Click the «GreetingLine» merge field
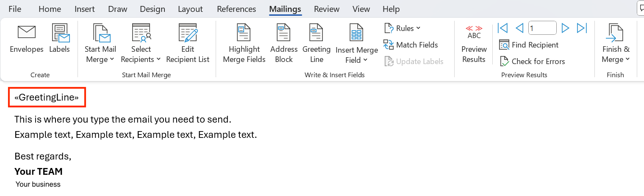Viewport: 644px width, 196px height. point(47,98)
